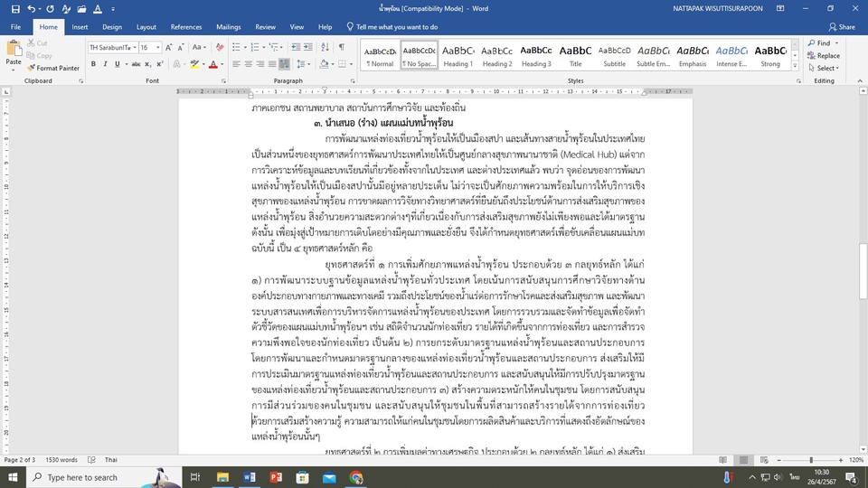Open the Select dropdown in Editing

(x=824, y=68)
